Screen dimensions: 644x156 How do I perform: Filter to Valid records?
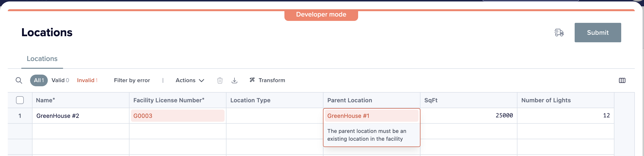click(x=60, y=80)
